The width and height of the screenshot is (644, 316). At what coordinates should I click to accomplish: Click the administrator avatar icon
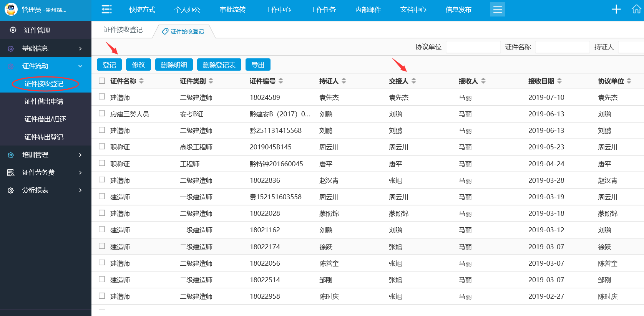coord(11,10)
